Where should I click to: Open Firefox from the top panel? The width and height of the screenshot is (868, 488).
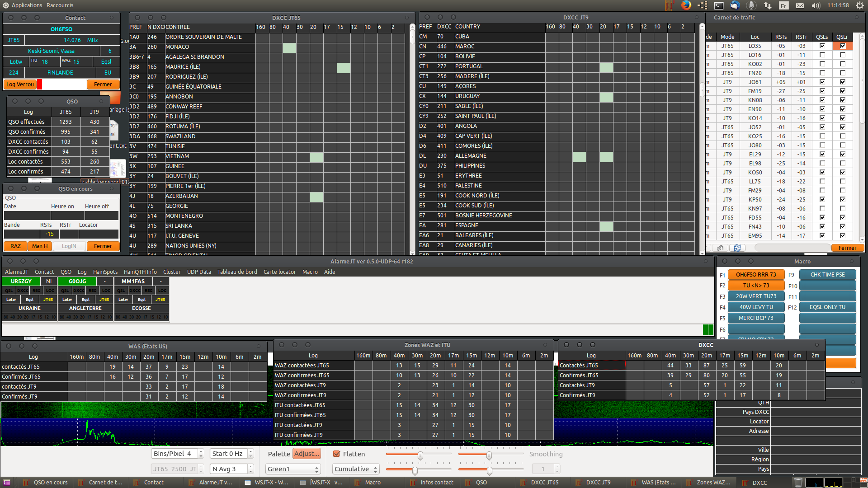(686, 5)
